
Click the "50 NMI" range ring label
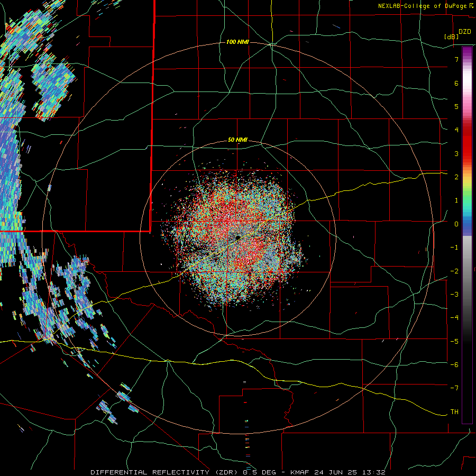click(x=237, y=140)
